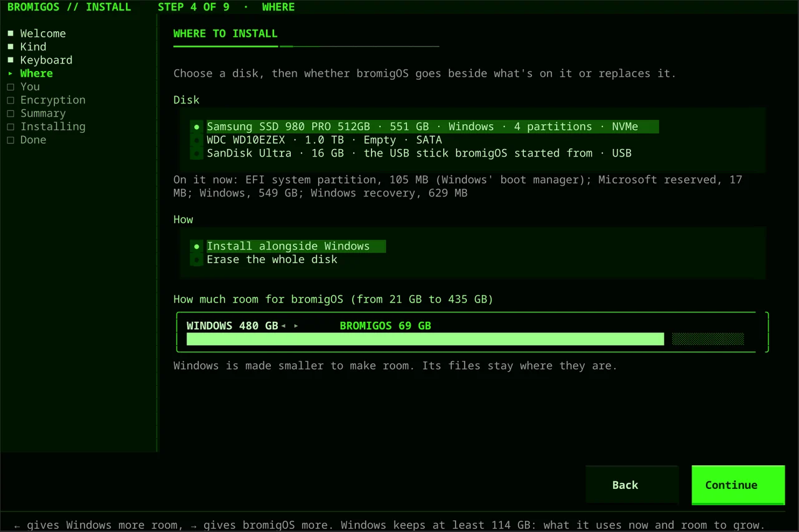Select the current Where step

click(x=29, y=74)
